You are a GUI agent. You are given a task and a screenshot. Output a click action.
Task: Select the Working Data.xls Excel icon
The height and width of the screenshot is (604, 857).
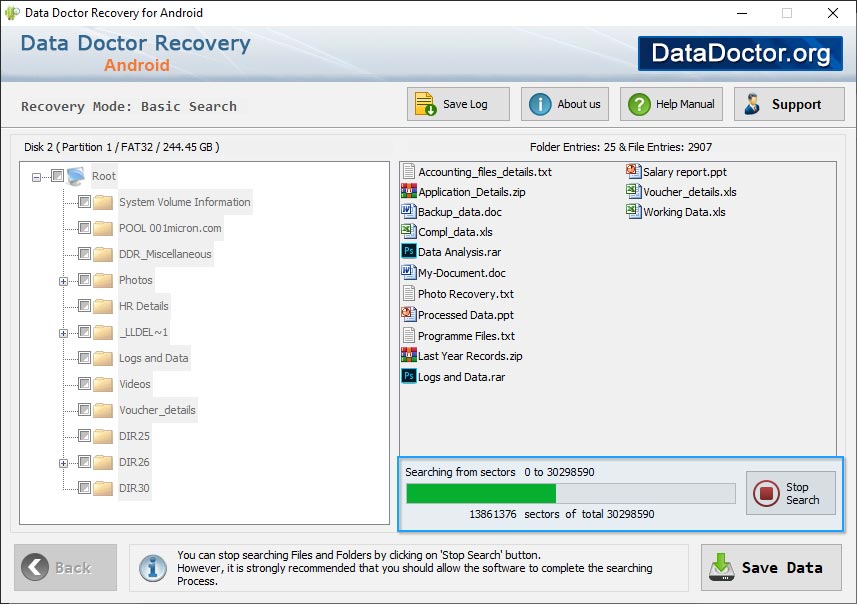[633, 211]
